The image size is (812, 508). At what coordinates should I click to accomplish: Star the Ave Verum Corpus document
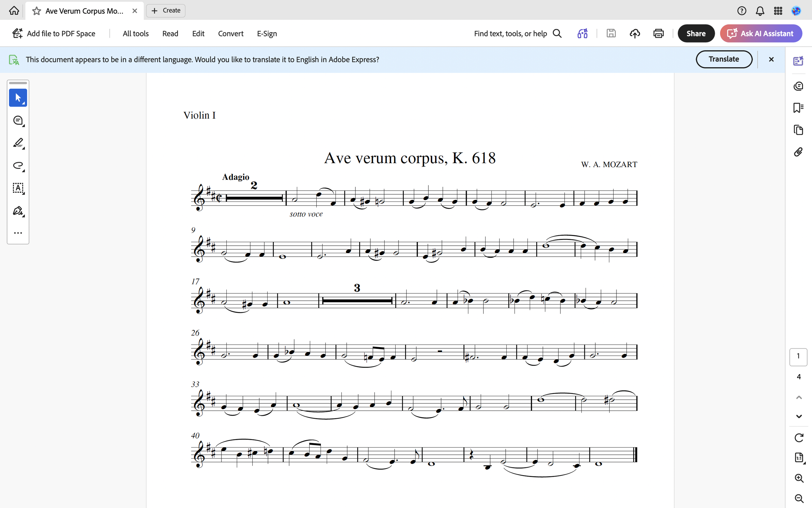[37, 11]
